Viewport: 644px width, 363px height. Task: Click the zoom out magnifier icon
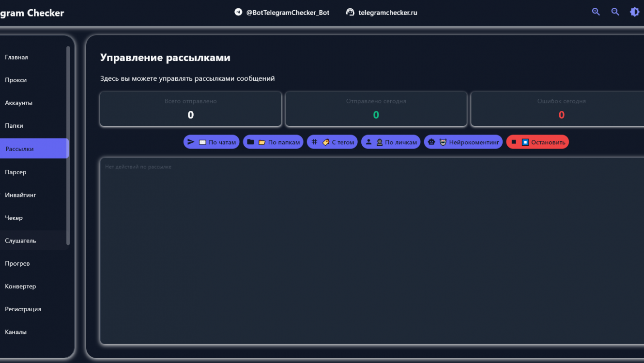615,12
